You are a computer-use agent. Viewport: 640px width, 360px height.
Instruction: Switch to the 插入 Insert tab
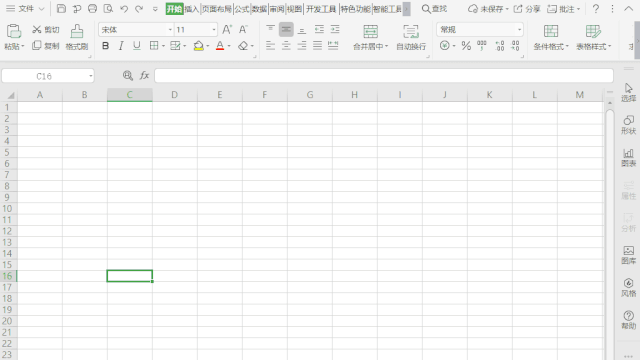(191, 9)
